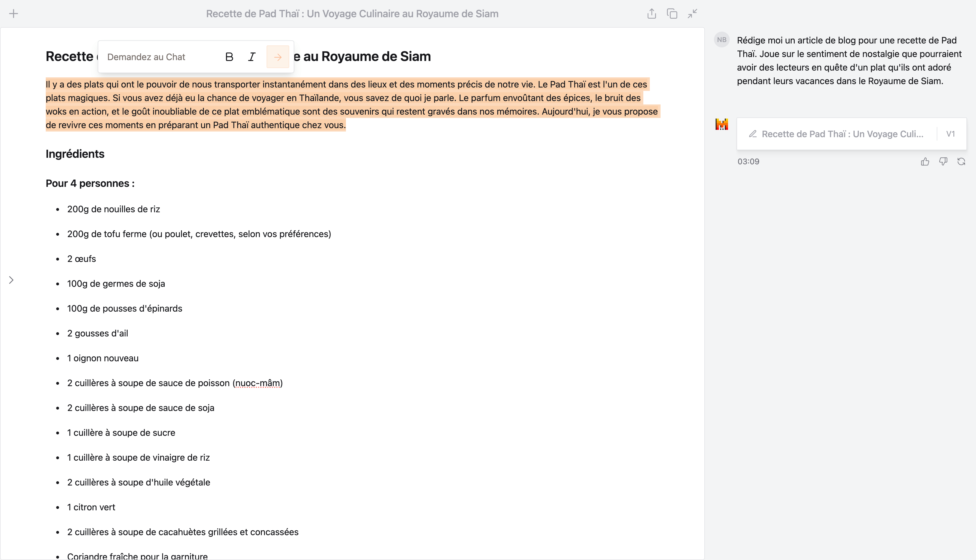The image size is (976, 560).
Task: Regenerate the Pad Thaï response
Action: [961, 161]
